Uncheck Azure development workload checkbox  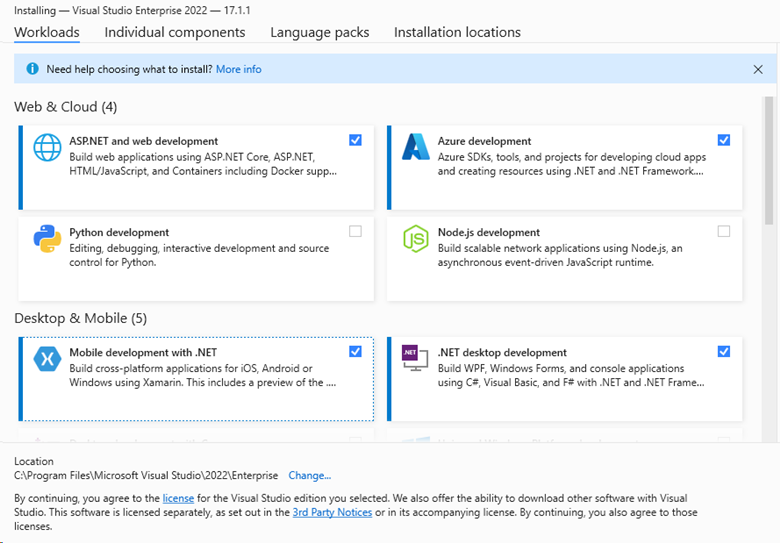[x=724, y=140]
